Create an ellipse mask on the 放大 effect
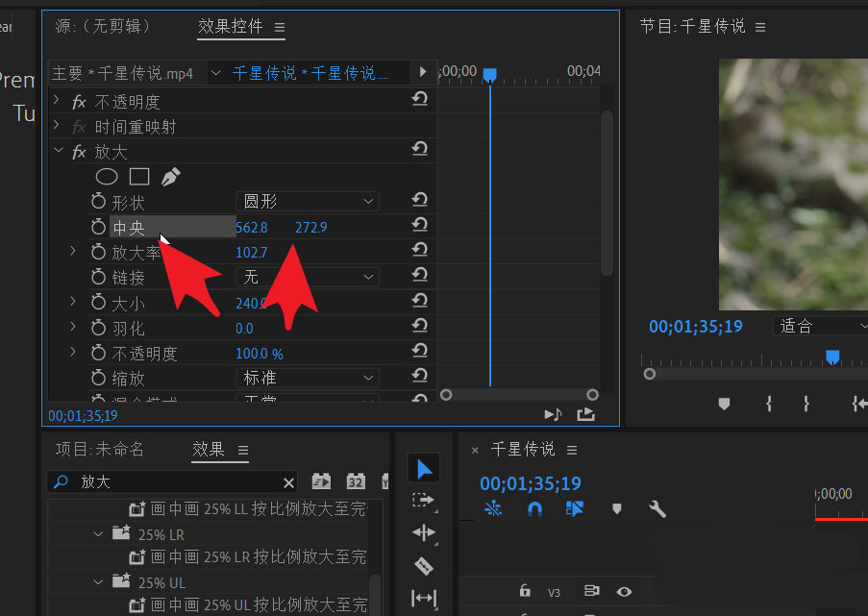 (x=107, y=176)
